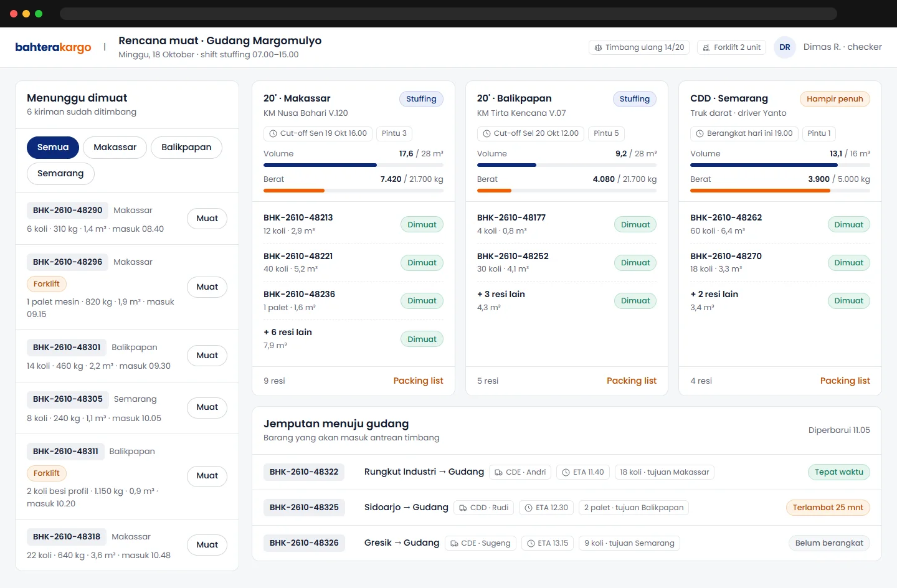
Task: Filter waiting list by Balikpapan
Action: 186,148
